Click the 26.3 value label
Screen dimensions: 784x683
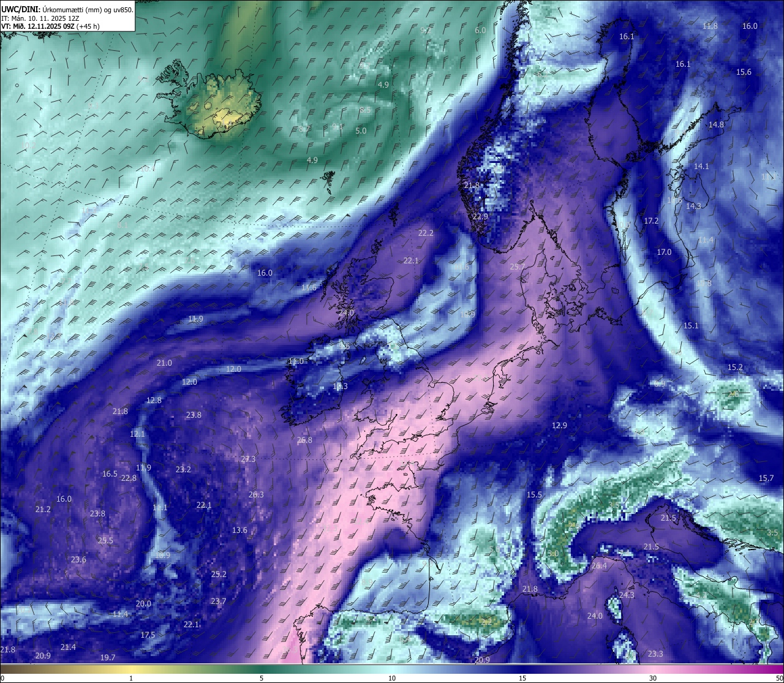click(256, 495)
